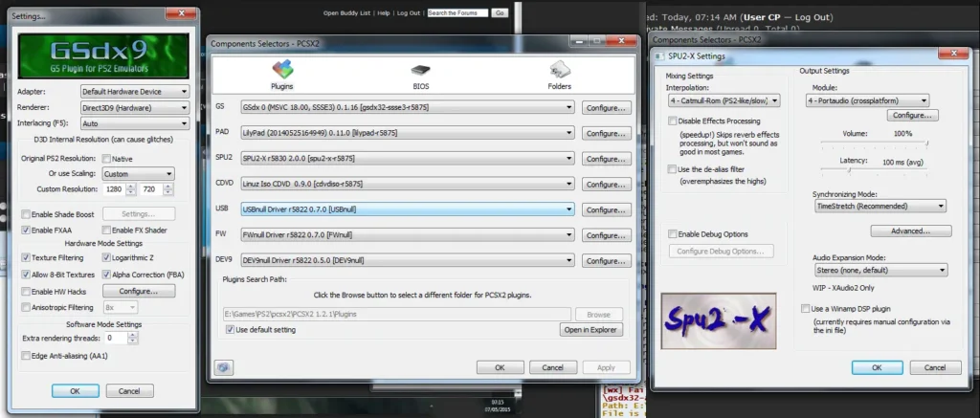The image size is (980, 418).
Task: Click Configure button for GS plugin
Action: point(607,107)
